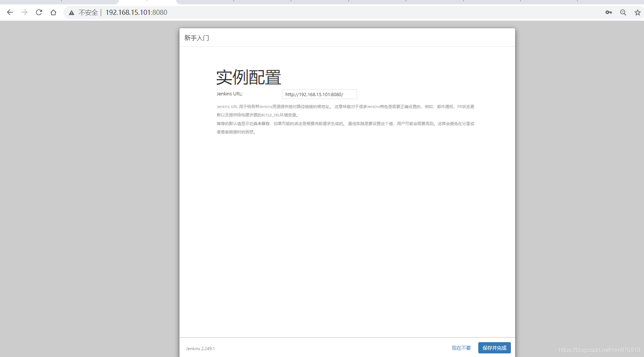Click the Jenkins 2.249.1 version text

pos(200,349)
